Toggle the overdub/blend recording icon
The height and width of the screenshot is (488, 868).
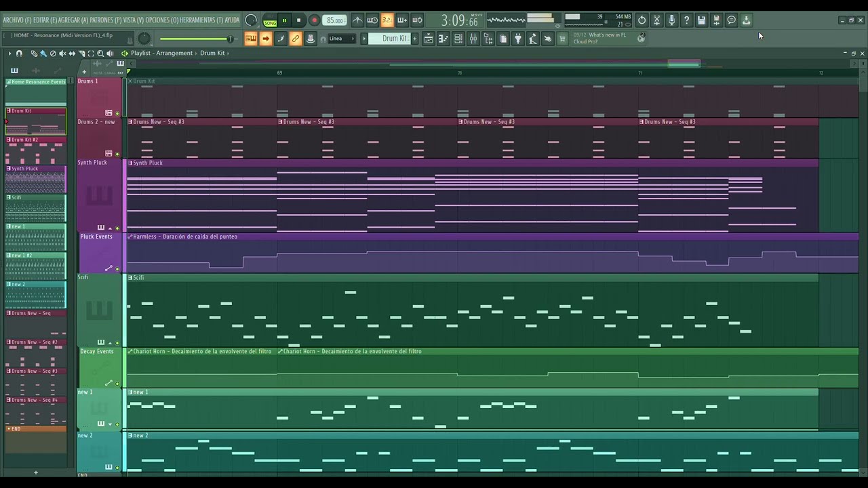[402, 20]
